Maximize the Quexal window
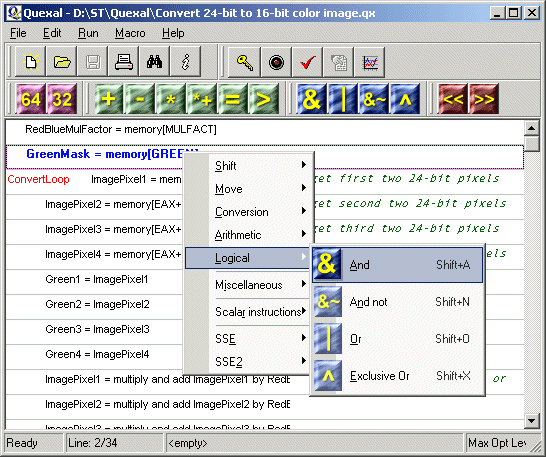 click(x=514, y=13)
